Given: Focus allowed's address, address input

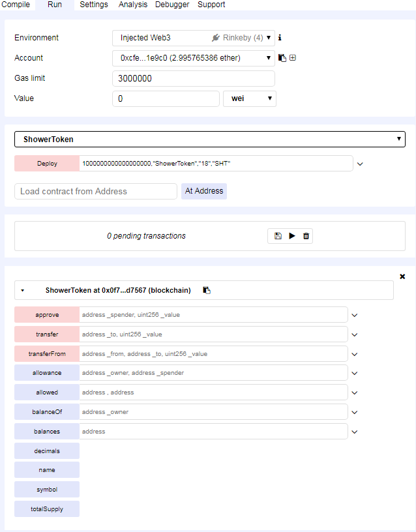Looking at the screenshot, I should click(213, 392).
